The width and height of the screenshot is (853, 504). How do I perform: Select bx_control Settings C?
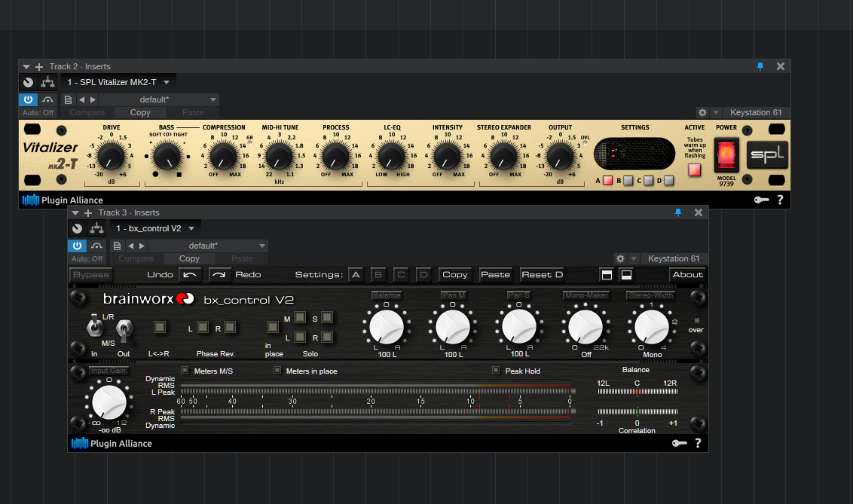pos(401,274)
